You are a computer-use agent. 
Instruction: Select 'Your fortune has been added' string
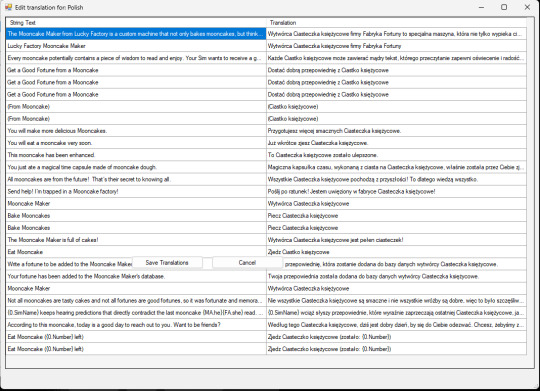(136, 276)
